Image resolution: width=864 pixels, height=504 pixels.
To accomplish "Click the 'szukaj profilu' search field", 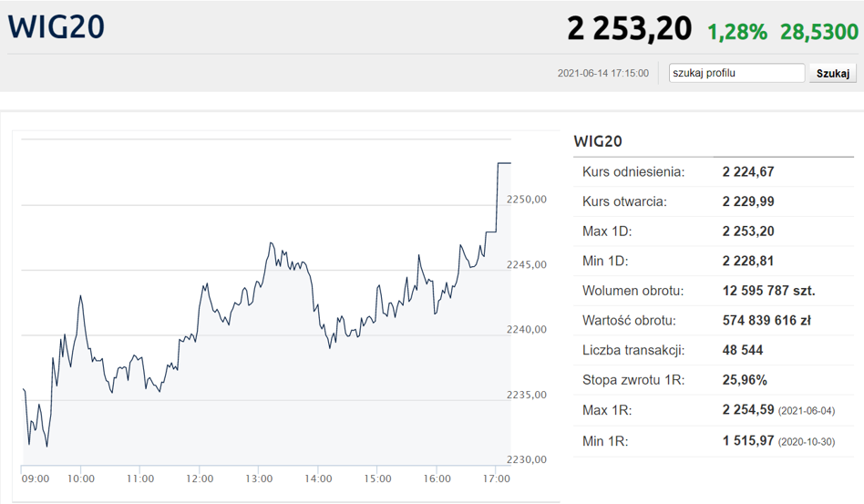I will (736, 73).
